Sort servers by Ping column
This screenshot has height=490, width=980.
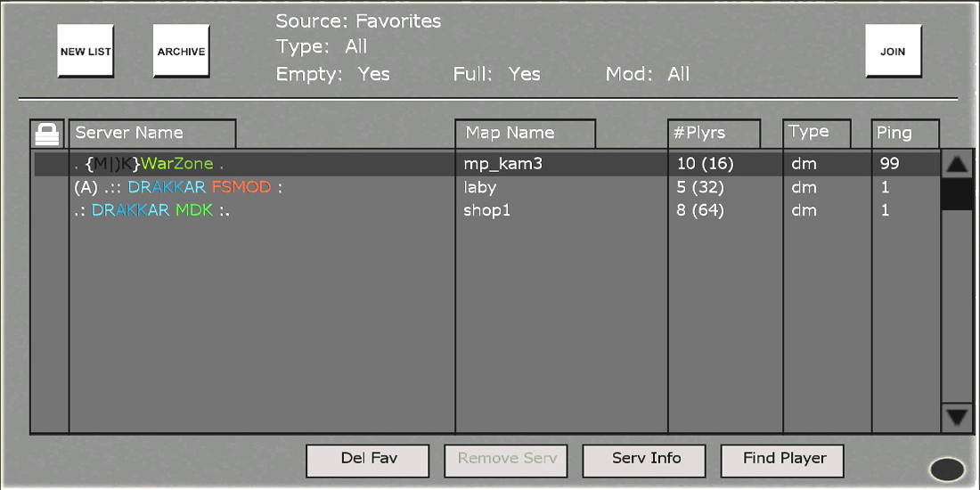pyautogui.click(x=905, y=134)
